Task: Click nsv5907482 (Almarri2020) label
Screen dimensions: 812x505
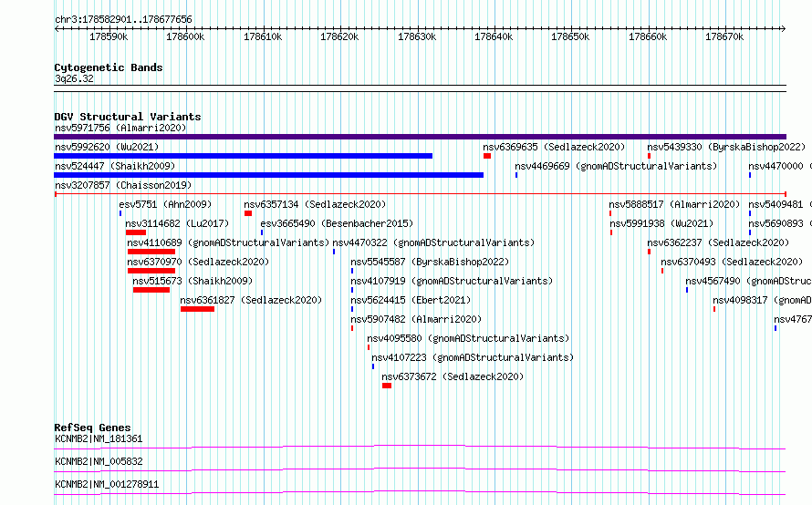Action: coord(416,319)
